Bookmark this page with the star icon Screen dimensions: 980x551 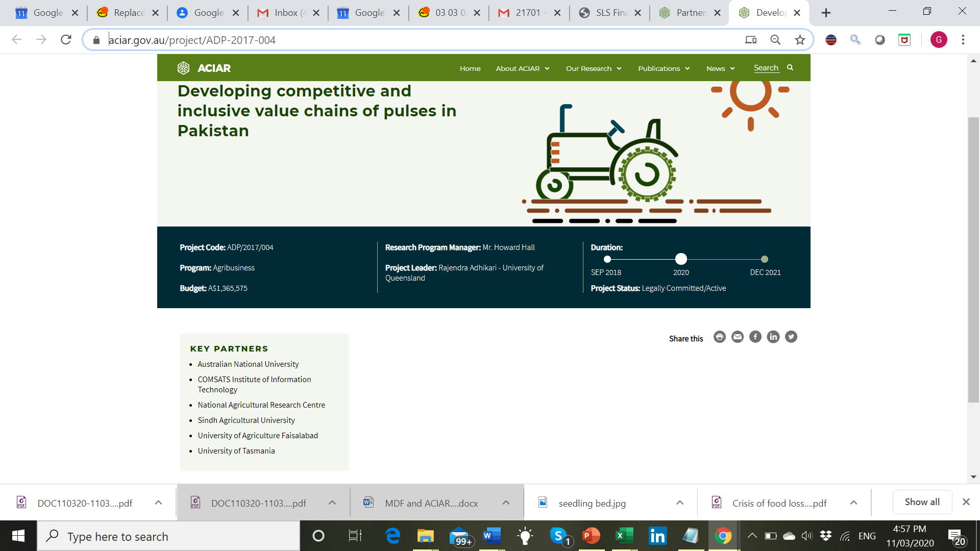click(800, 40)
